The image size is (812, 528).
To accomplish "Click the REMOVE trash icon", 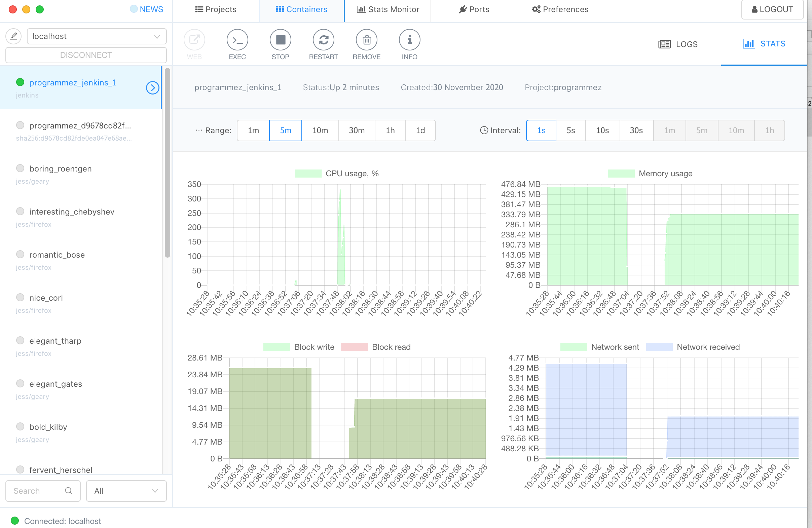I will (366, 40).
